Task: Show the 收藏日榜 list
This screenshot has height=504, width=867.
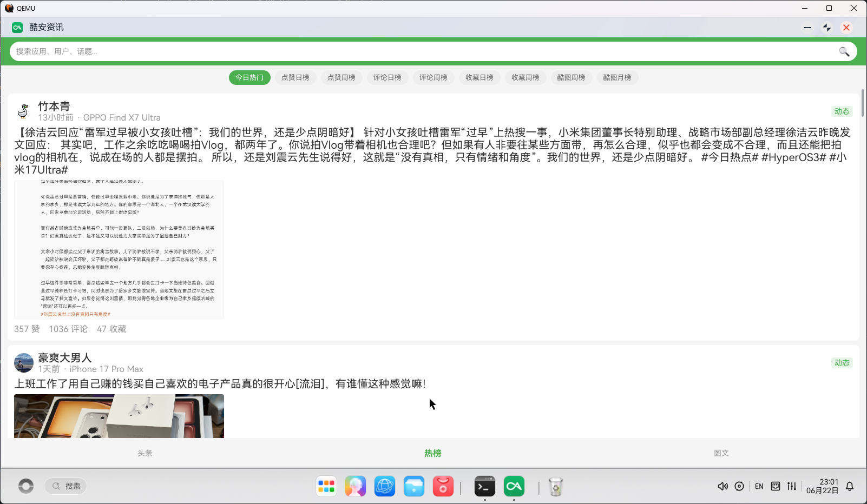Action: click(x=480, y=77)
